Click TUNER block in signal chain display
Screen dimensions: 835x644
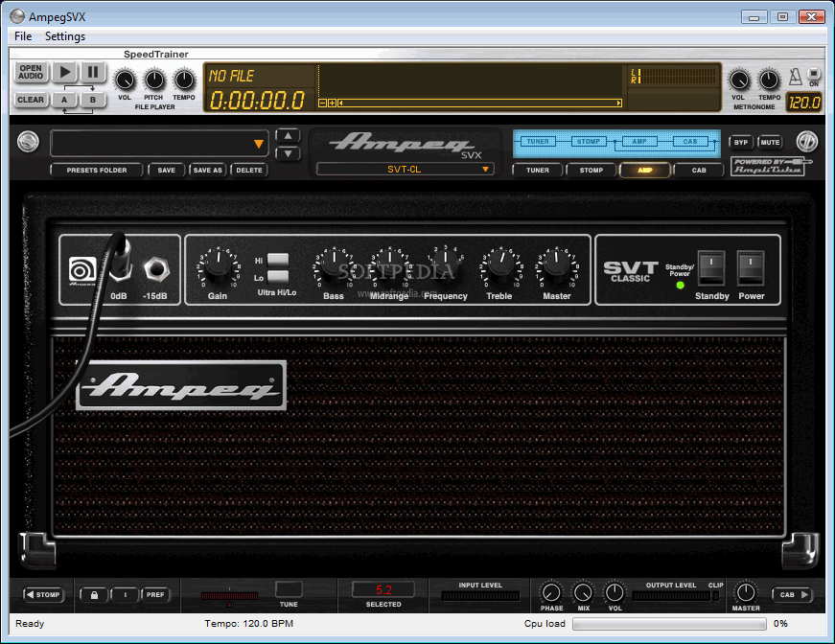tap(538, 142)
